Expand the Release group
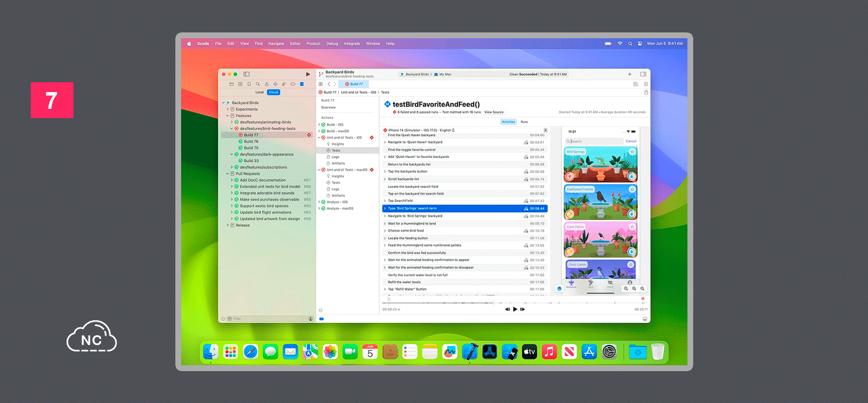 [x=227, y=225]
